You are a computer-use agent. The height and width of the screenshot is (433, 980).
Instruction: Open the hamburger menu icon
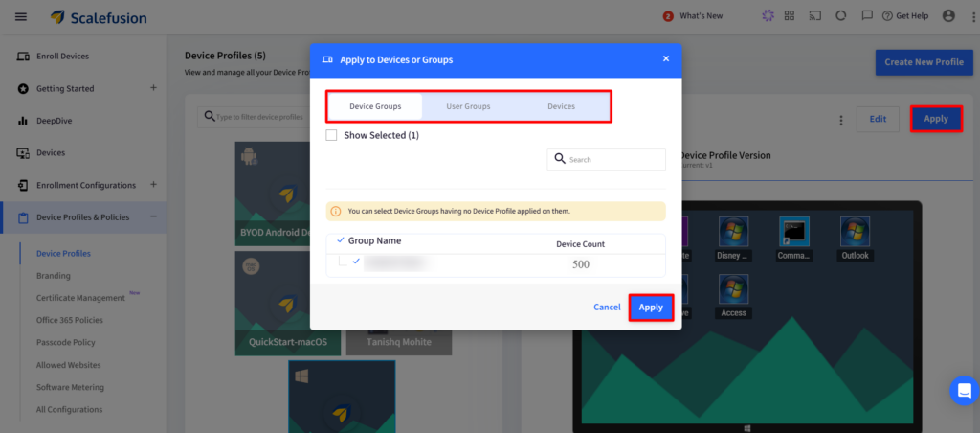point(21,17)
